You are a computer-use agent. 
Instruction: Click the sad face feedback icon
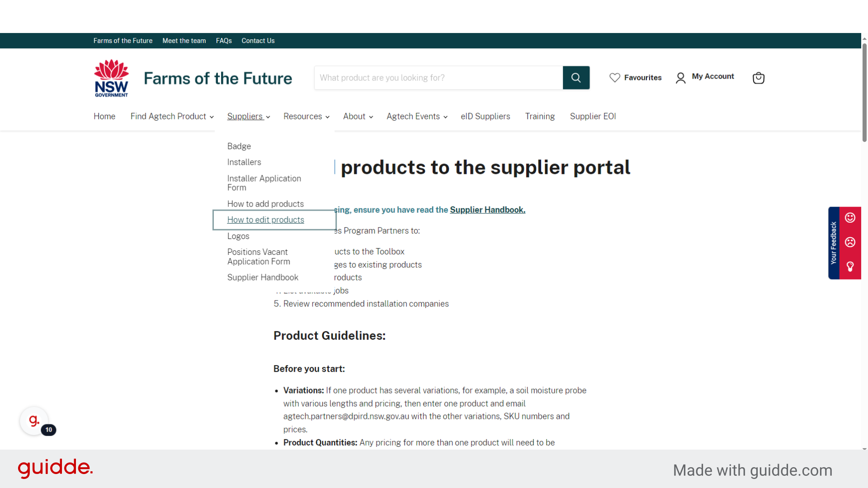pyautogui.click(x=850, y=242)
